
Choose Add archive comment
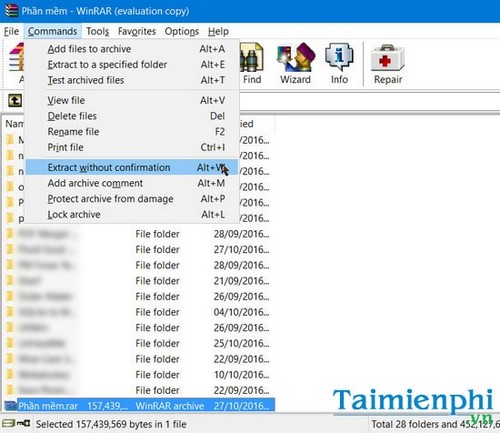tap(132, 183)
